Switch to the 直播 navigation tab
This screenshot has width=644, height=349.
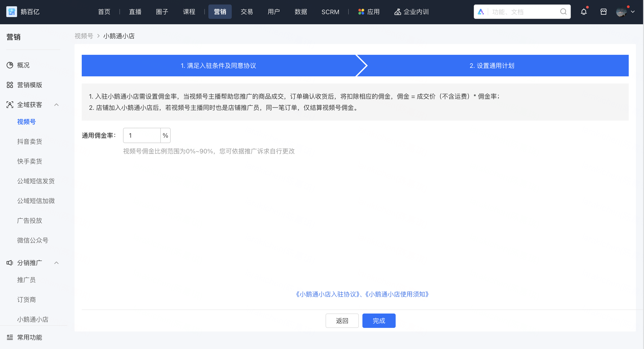135,11
